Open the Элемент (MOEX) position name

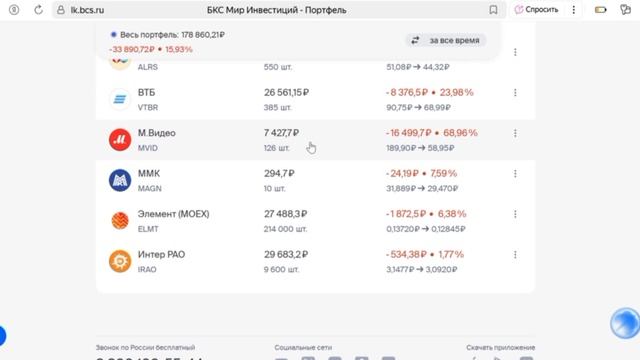pyautogui.click(x=173, y=214)
